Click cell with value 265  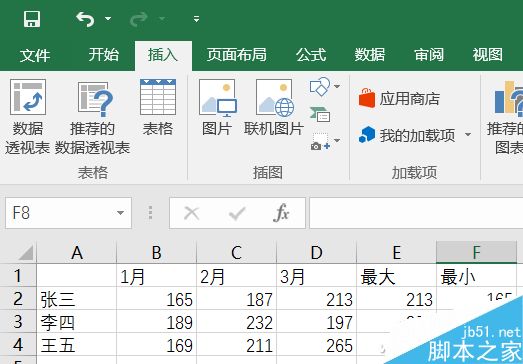tap(317, 345)
